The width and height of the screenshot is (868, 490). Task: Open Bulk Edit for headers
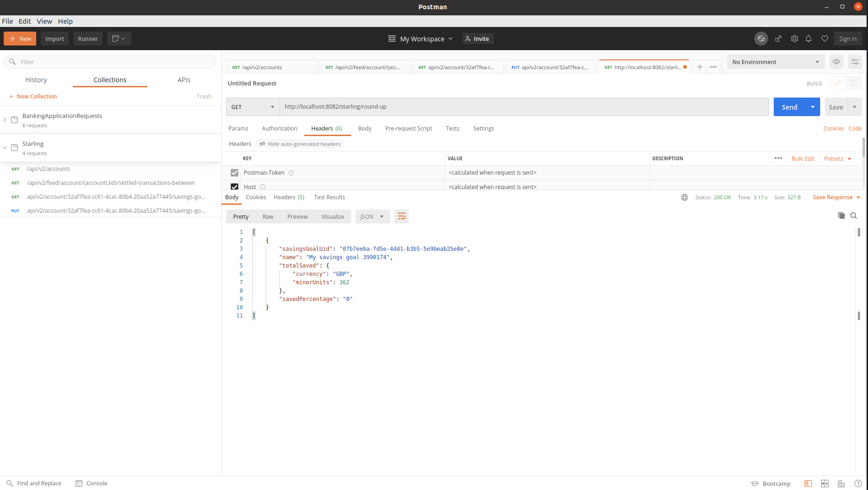tap(803, 158)
